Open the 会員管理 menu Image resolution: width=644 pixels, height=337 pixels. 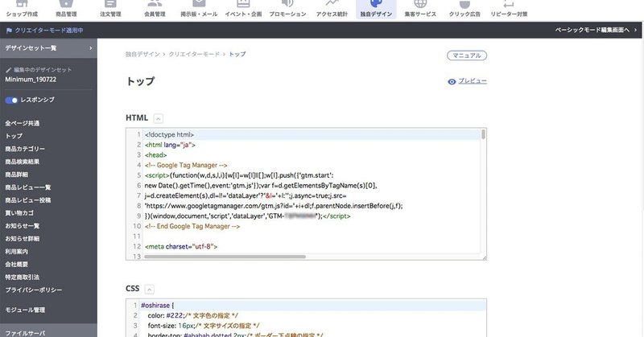155,9
